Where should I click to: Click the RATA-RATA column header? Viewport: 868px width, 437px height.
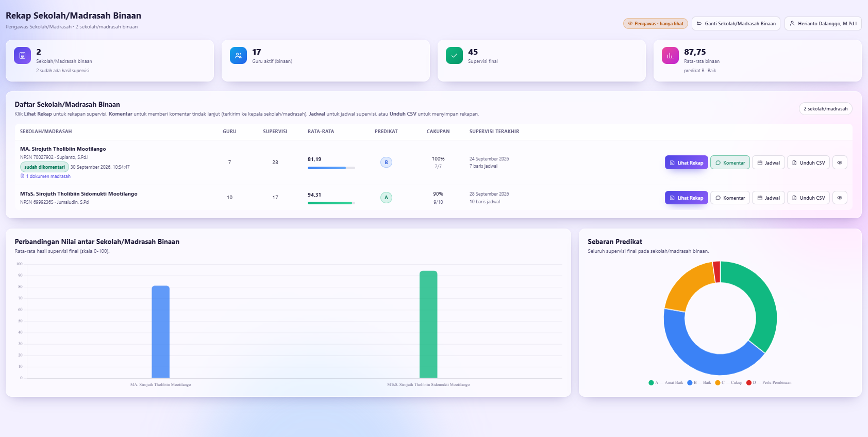321,132
